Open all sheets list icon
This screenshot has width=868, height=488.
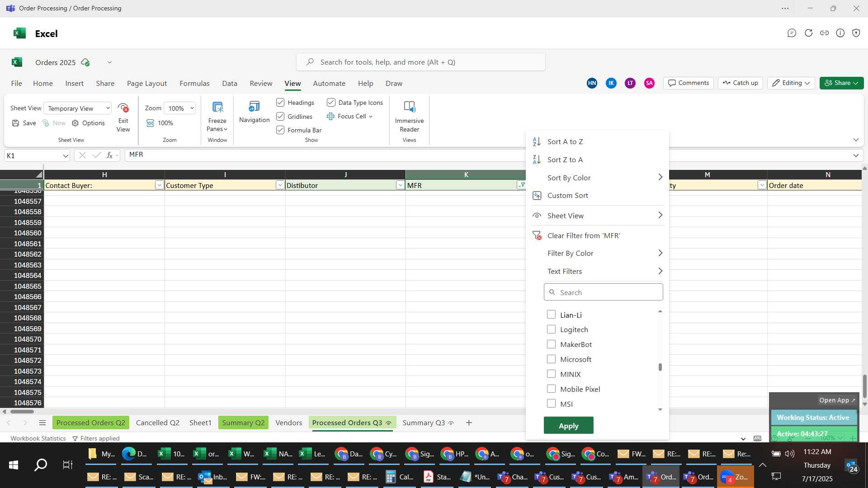coord(42,422)
